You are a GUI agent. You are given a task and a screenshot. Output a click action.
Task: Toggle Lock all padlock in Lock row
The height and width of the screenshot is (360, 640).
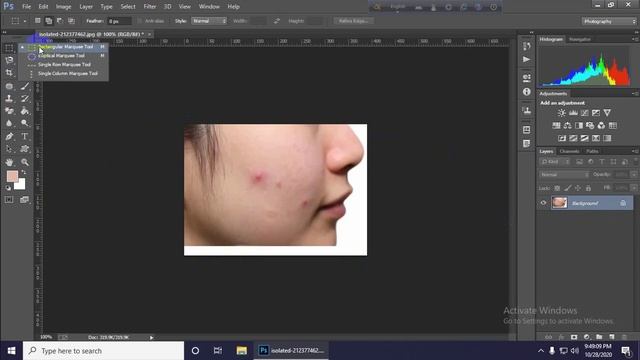[588, 188]
